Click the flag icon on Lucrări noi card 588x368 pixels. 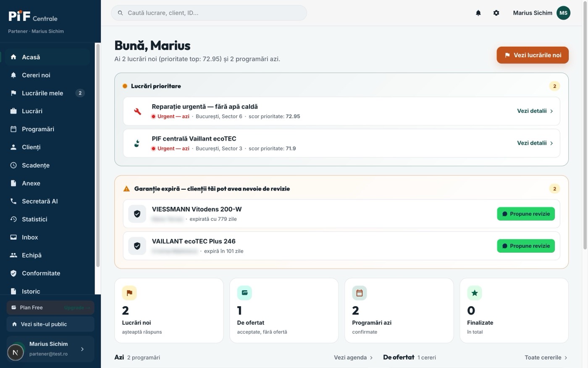[x=129, y=293]
